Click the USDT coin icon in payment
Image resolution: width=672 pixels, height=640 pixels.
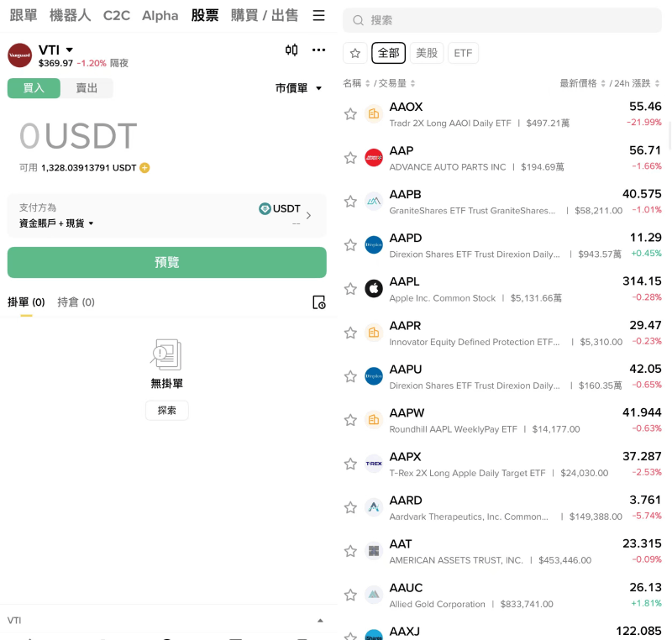coord(265,208)
